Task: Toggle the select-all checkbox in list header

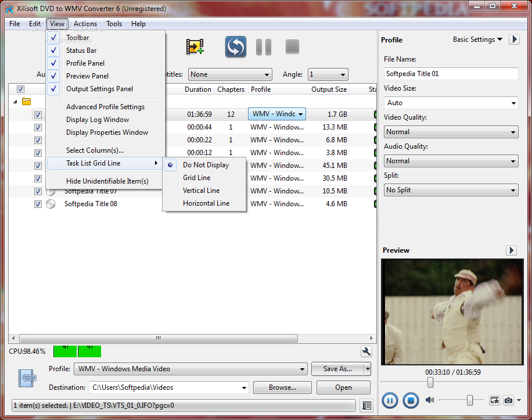Action: tap(20, 89)
